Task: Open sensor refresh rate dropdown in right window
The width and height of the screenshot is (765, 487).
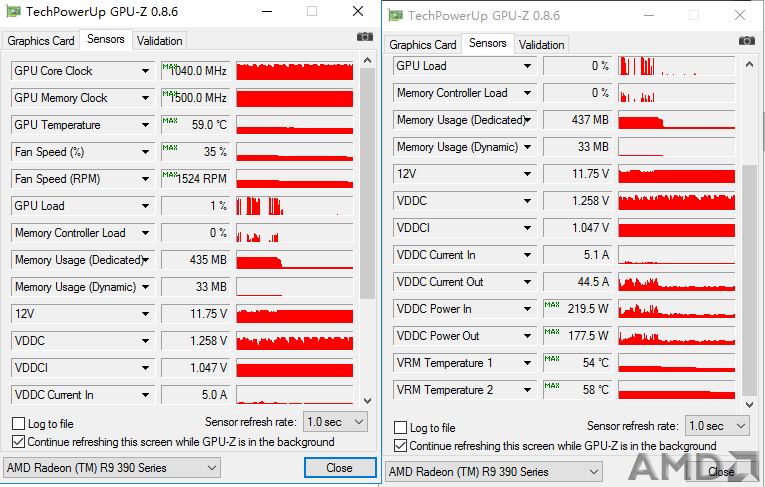Action: click(717, 426)
